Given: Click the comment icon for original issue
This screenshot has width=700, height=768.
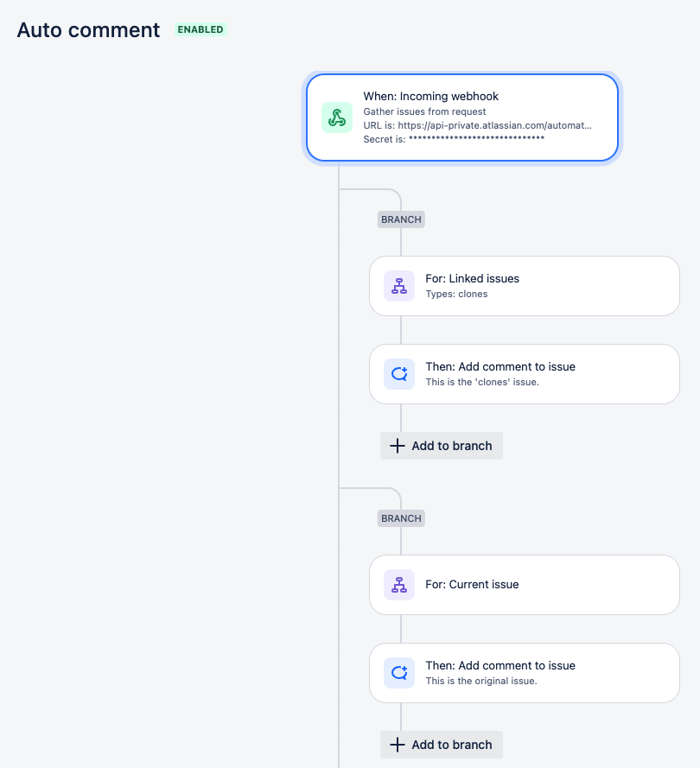Looking at the screenshot, I should pos(398,673).
